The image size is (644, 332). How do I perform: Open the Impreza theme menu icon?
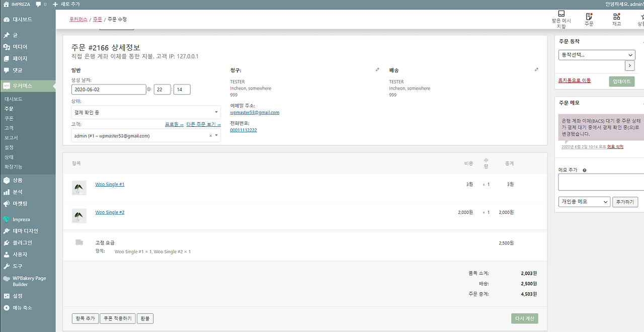click(7, 219)
